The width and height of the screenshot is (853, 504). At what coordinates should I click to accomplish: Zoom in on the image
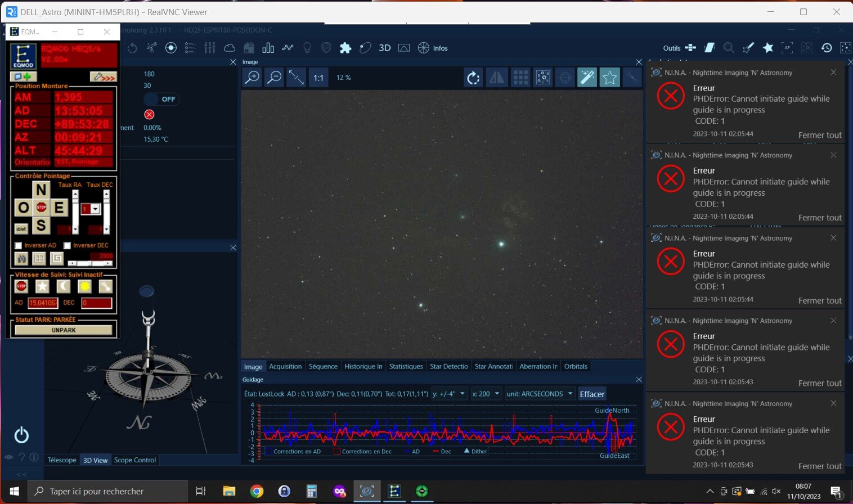click(x=252, y=78)
